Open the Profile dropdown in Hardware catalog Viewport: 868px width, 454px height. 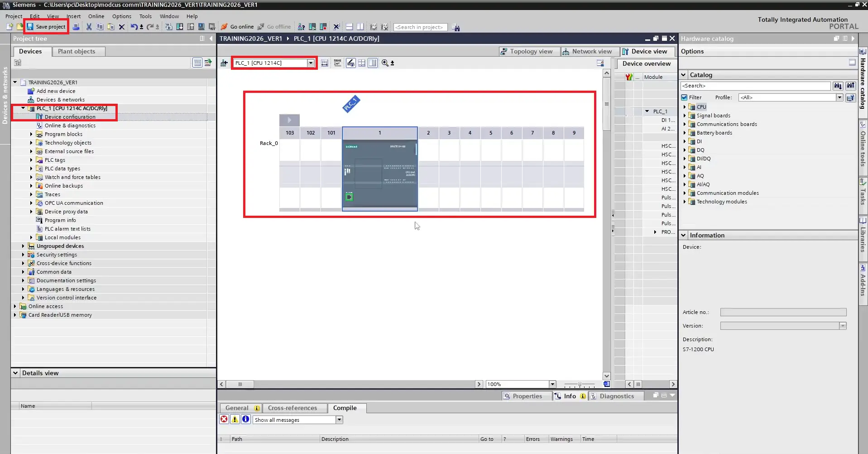click(840, 97)
